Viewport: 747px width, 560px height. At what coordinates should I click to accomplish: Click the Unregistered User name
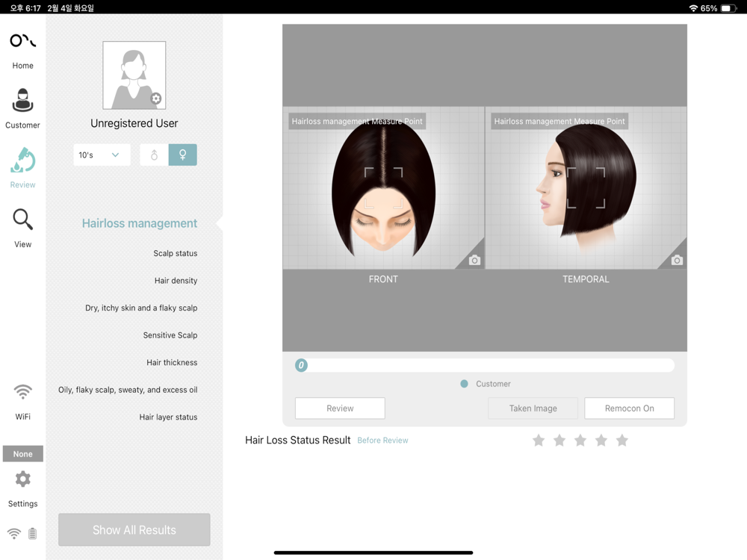click(x=134, y=123)
